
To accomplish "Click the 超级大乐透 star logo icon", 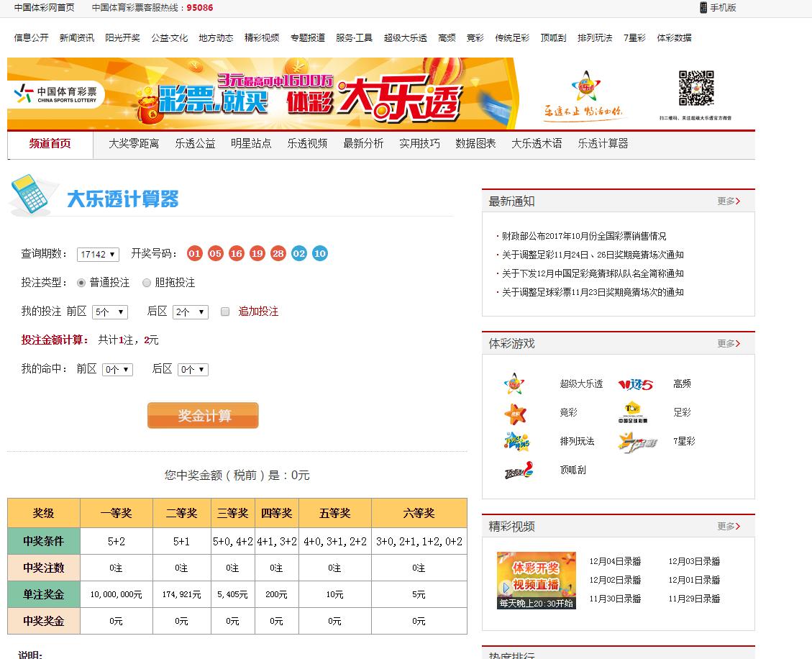I will (x=514, y=384).
